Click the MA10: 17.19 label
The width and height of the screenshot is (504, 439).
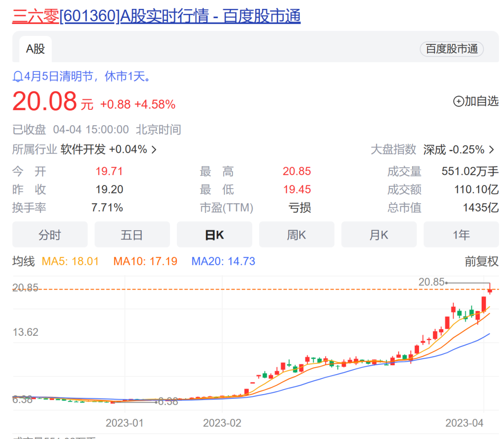145,261
